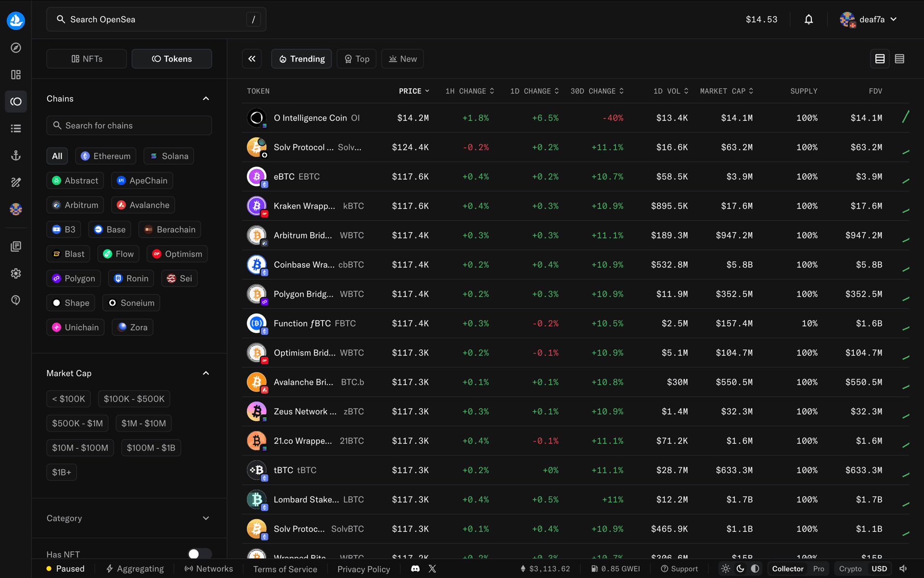Filter market cap to $1B+
This screenshot has width=924, height=578.
[62, 472]
